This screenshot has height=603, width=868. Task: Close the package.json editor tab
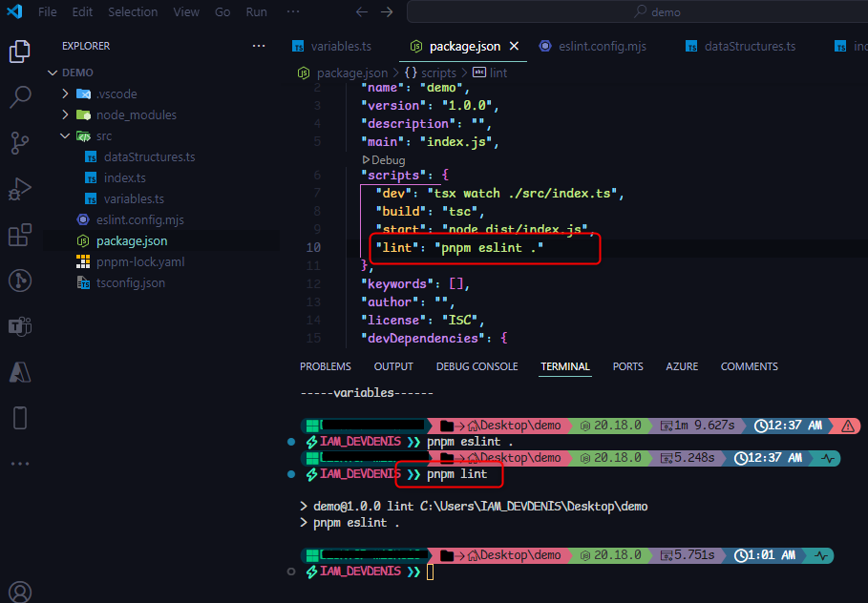pyautogui.click(x=515, y=46)
